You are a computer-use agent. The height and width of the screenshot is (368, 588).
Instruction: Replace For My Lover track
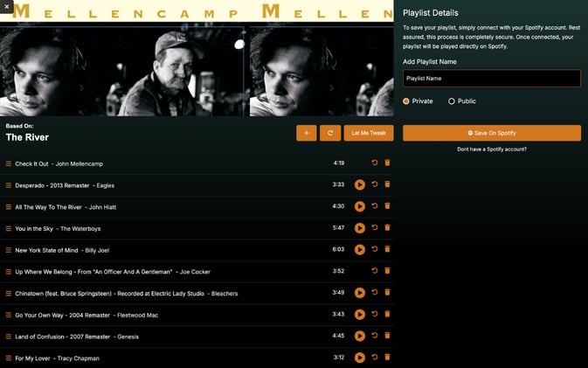pos(374,358)
